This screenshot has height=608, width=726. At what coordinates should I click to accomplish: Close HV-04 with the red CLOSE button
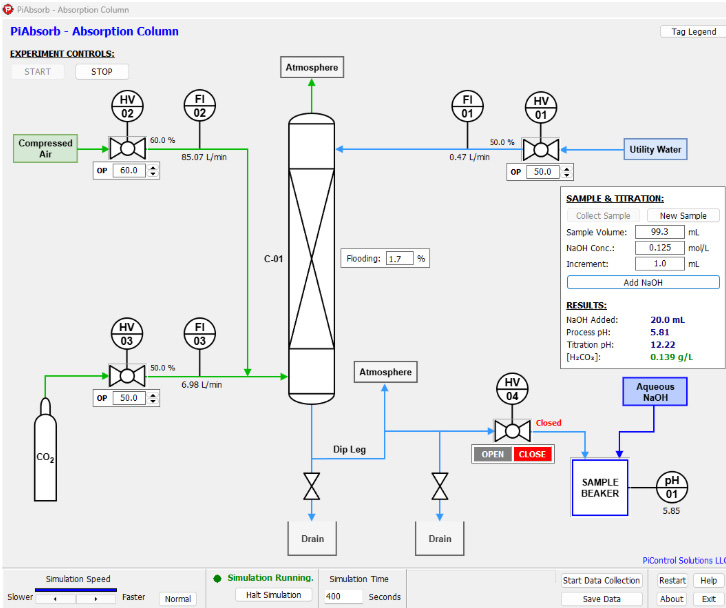click(532, 454)
